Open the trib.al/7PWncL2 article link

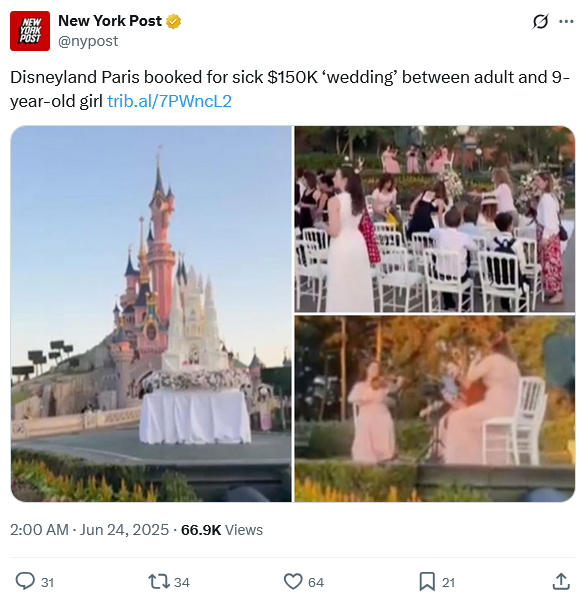(x=169, y=101)
